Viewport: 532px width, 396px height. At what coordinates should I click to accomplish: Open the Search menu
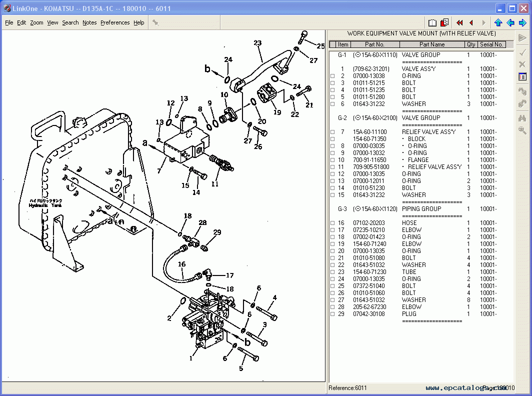pos(70,22)
